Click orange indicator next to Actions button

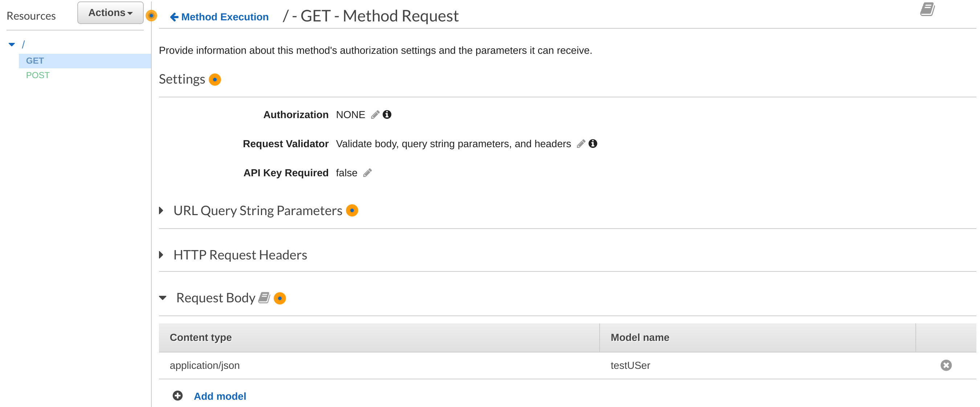pyautogui.click(x=151, y=16)
